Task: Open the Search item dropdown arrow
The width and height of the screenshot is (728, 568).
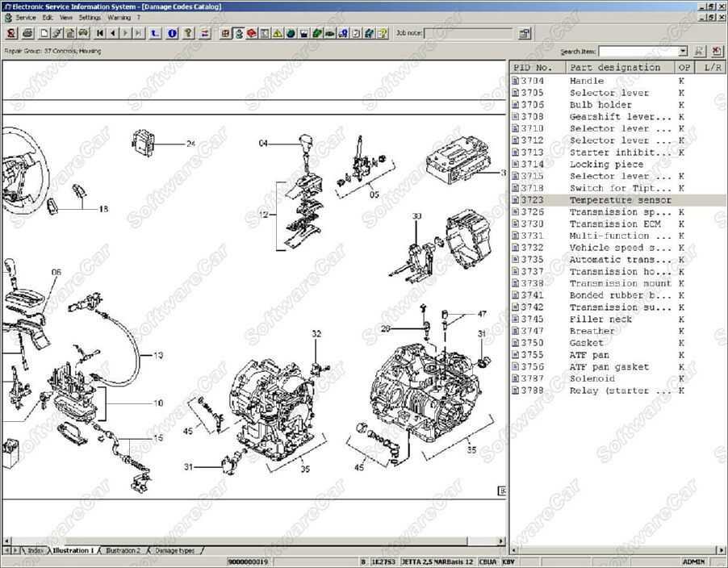Action: pyautogui.click(x=683, y=51)
